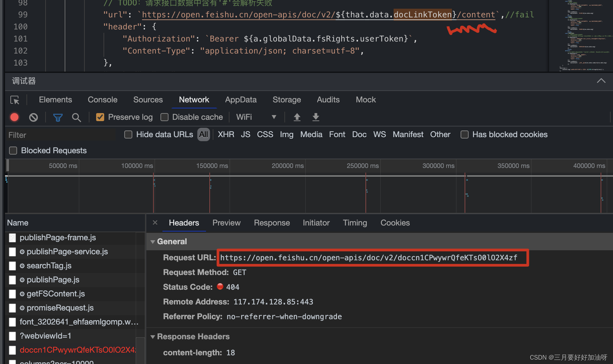Click the code editor minimap
Screen dimensions: 613x364
tap(581, 35)
